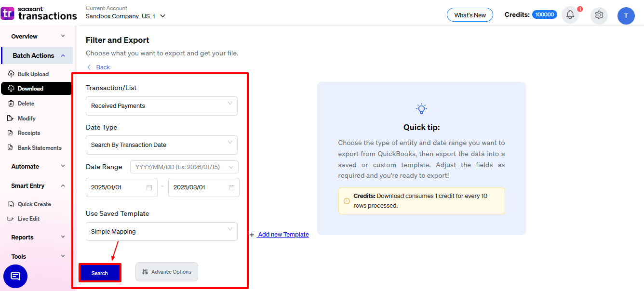The height and width of the screenshot is (291, 644).
Task: Open the Use Saved Template dropdown
Action: (x=161, y=232)
